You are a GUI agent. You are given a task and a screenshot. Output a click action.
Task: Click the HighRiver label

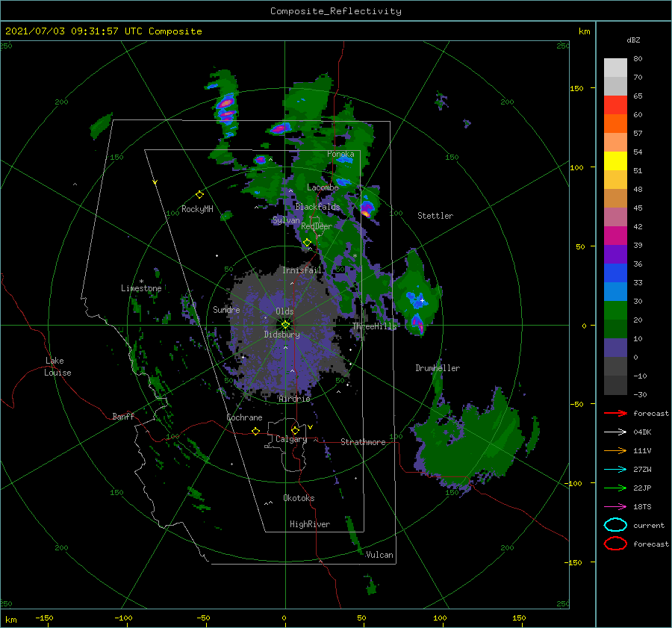click(x=310, y=524)
